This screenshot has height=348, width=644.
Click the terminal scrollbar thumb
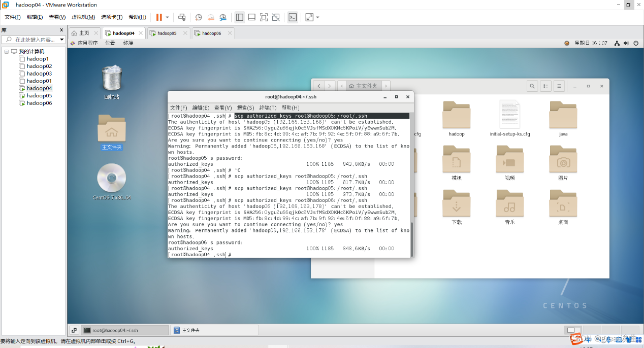coord(411,239)
